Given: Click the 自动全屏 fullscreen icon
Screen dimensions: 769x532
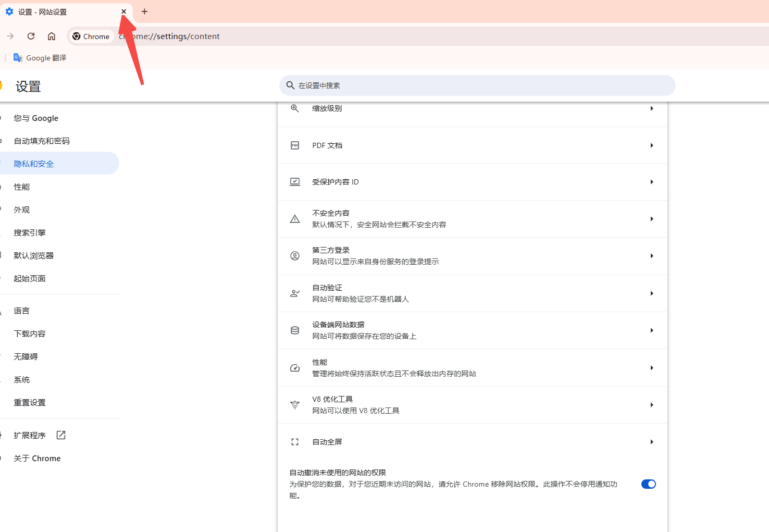Looking at the screenshot, I should click(295, 442).
